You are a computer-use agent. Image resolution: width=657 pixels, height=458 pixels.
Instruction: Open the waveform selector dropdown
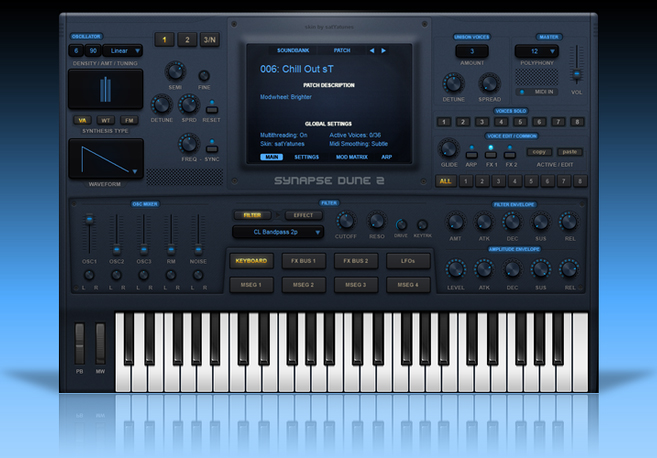click(x=135, y=171)
